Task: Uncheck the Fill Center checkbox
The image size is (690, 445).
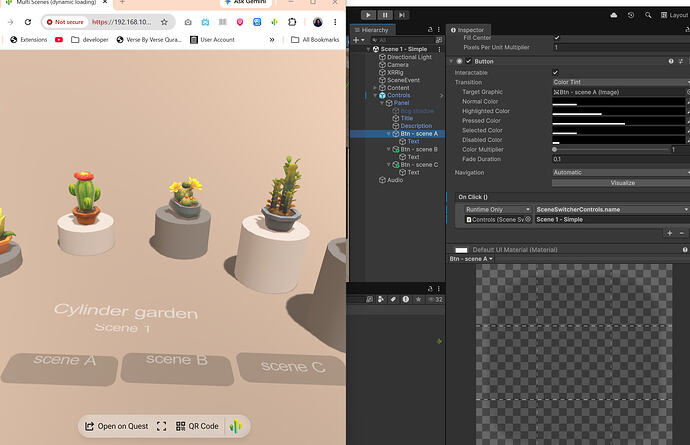Action: tap(557, 38)
